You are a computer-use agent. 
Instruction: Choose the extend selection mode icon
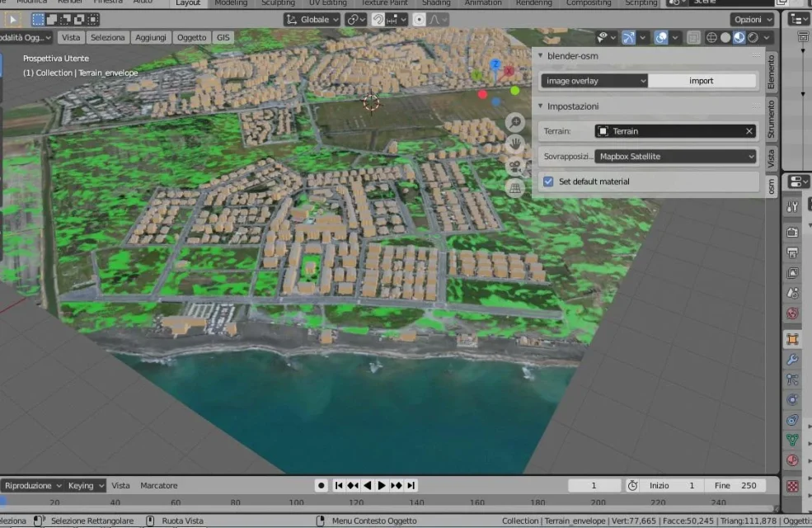point(52,20)
